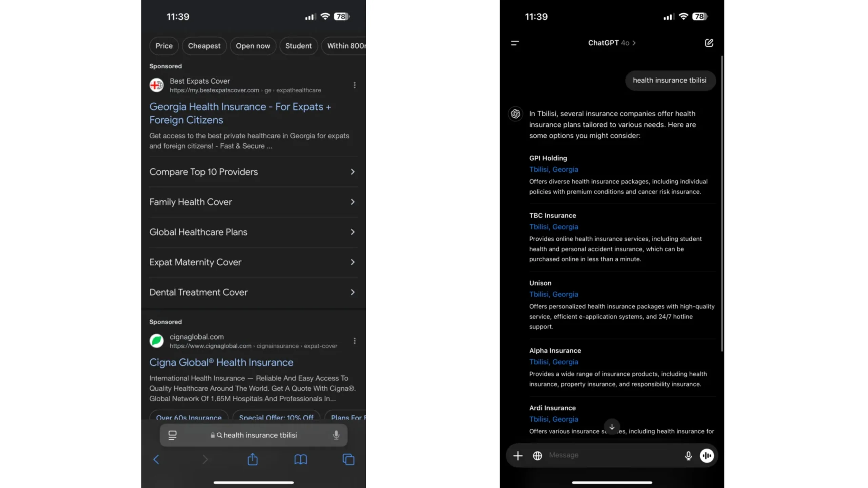Expand Compare Top 10 Providers row
The width and height of the screenshot is (868, 488).
pyautogui.click(x=254, y=172)
